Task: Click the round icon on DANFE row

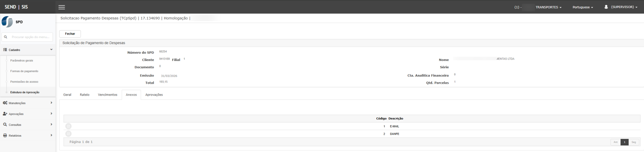Action: pos(69,134)
